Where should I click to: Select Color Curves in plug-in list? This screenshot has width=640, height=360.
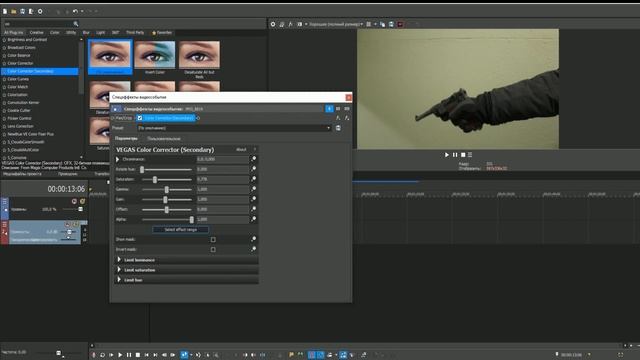click(18, 79)
